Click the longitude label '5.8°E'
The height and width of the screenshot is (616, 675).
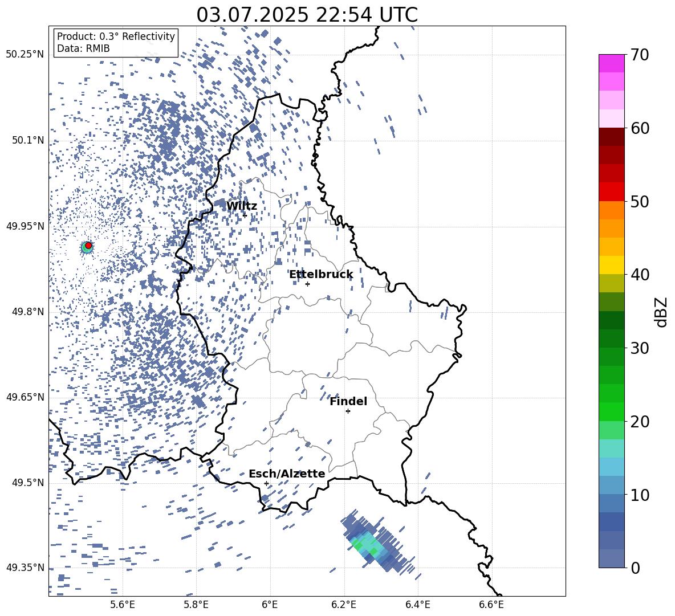(196, 605)
